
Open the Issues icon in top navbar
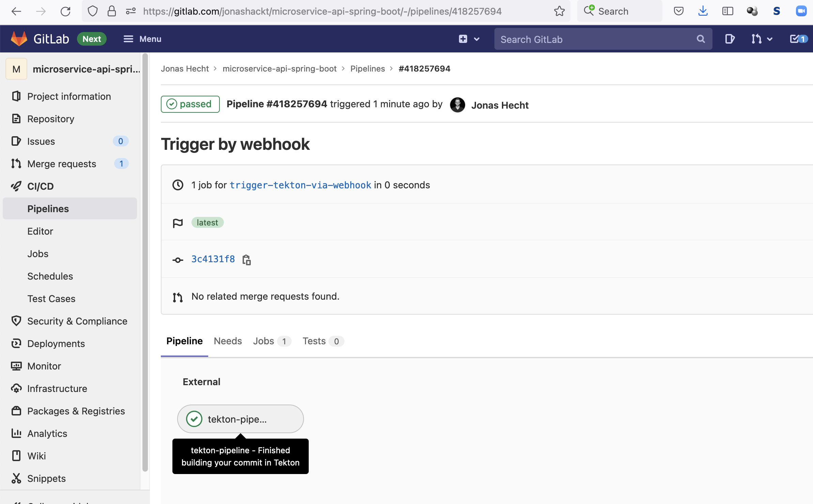729,39
